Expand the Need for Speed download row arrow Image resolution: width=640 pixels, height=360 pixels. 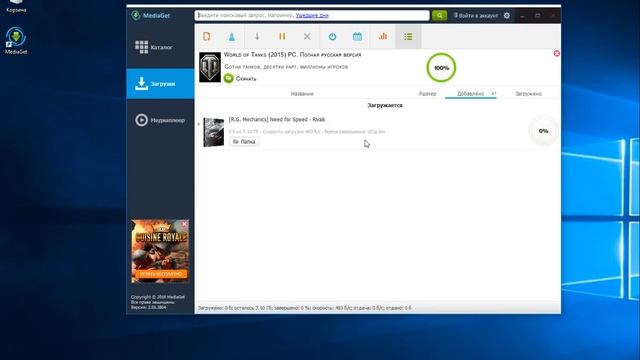pyautogui.click(x=199, y=124)
